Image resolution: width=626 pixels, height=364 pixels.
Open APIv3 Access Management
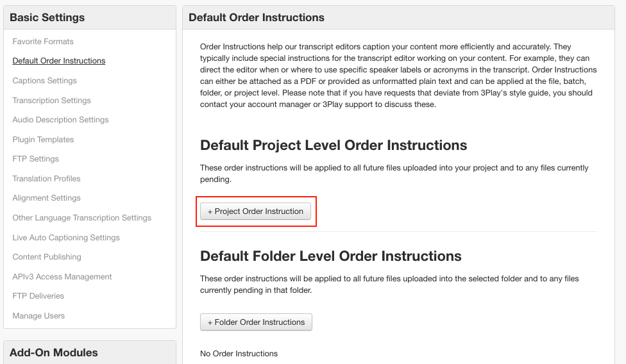62,277
